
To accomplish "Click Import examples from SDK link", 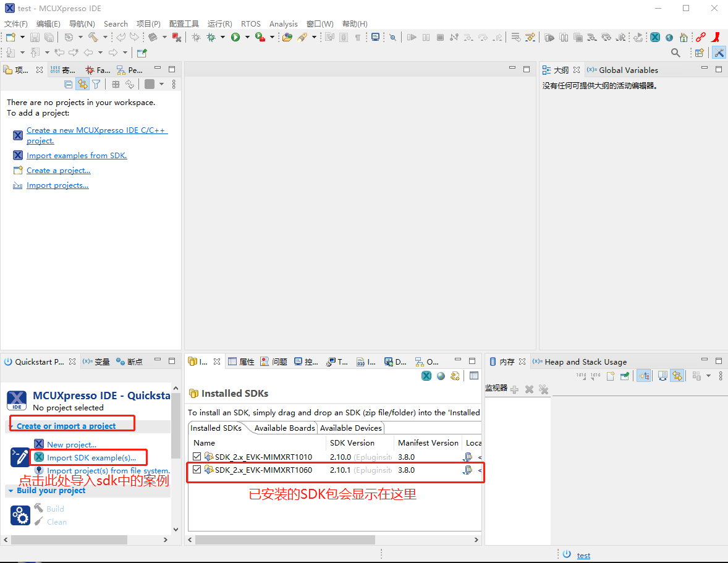I will click(x=77, y=156).
